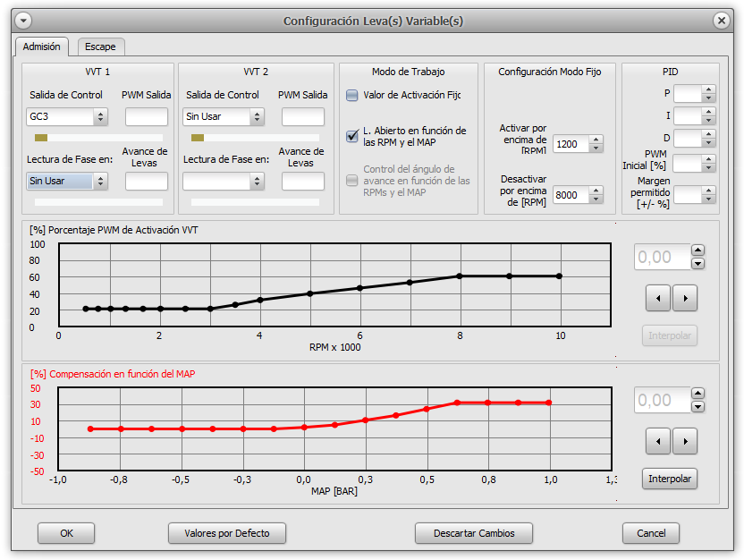Click right arrow button beside RPM graph
This screenshot has height=560, width=744.
(684, 298)
